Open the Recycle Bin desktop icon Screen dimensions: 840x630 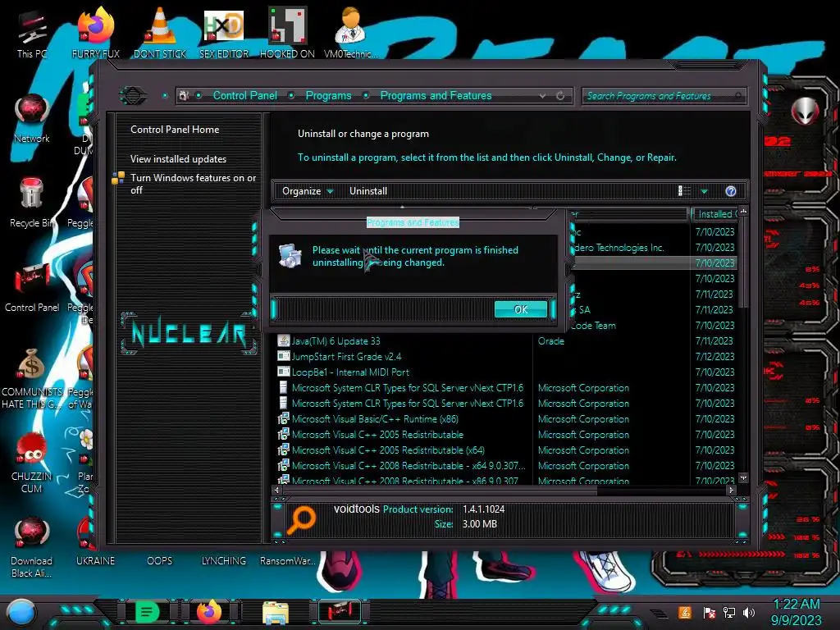[32, 203]
